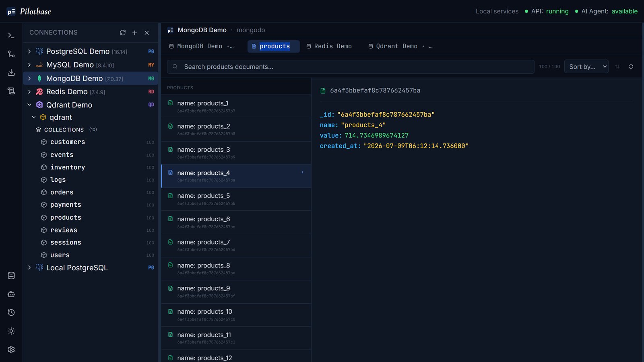Viewport: 644px width, 362px height.
Task: Collapse the qdrant database node
Action: 34,117
